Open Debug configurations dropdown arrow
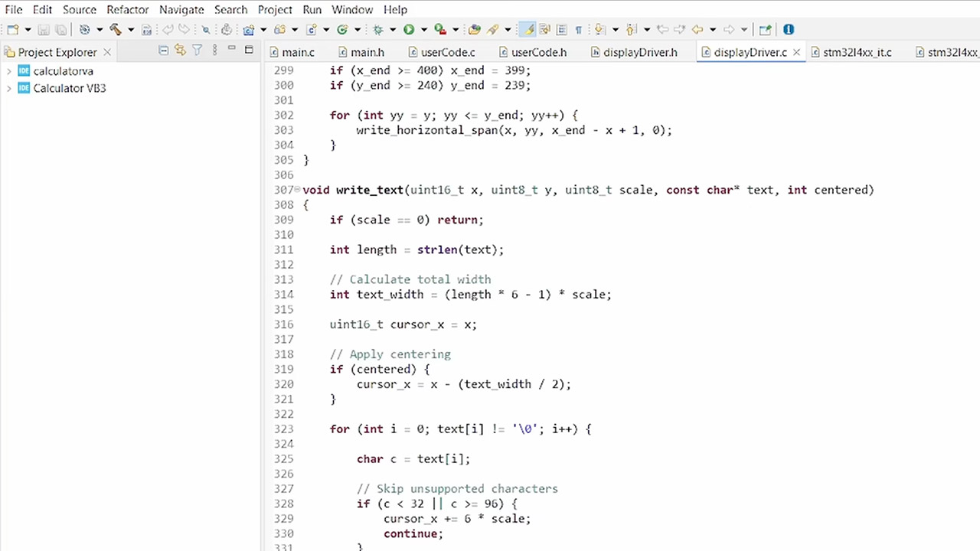This screenshot has height=551, width=980. (x=393, y=30)
